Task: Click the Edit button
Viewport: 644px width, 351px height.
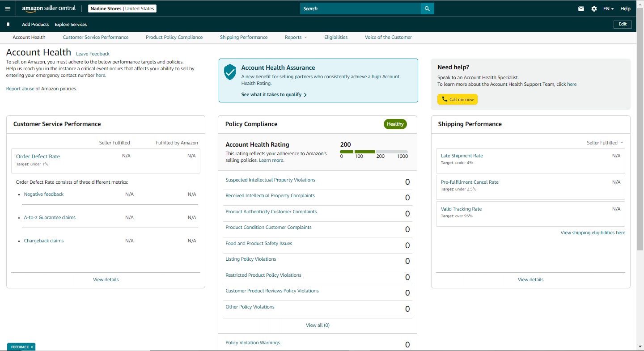Action: [x=623, y=24]
